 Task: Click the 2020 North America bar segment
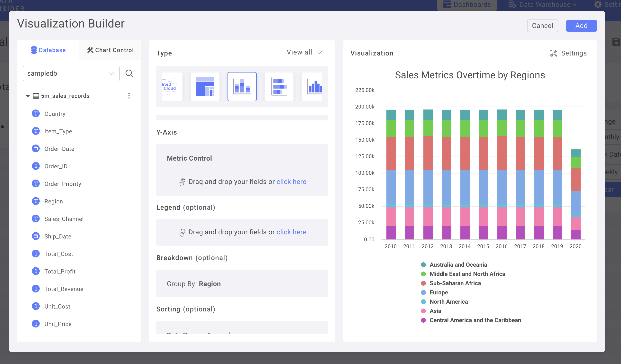tap(576, 216)
